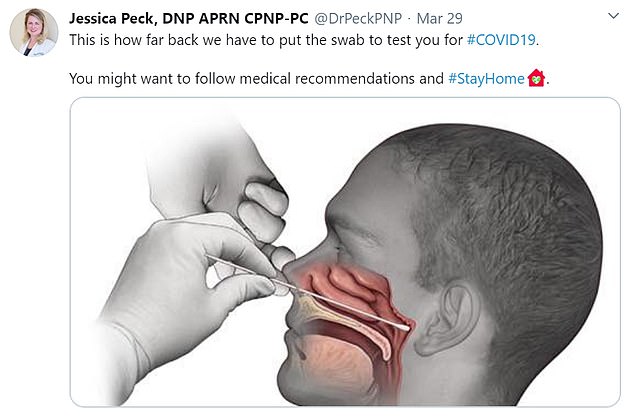The image size is (634, 417).
Task: Click the medical recommendations sentence
Action: point(309,78)
